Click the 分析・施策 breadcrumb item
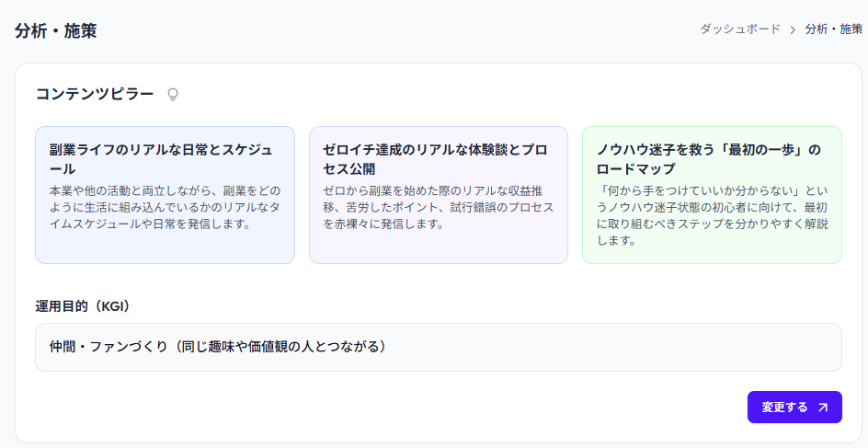Image resolution: width=868 pixels, height=448 pixels. [834, 29]
